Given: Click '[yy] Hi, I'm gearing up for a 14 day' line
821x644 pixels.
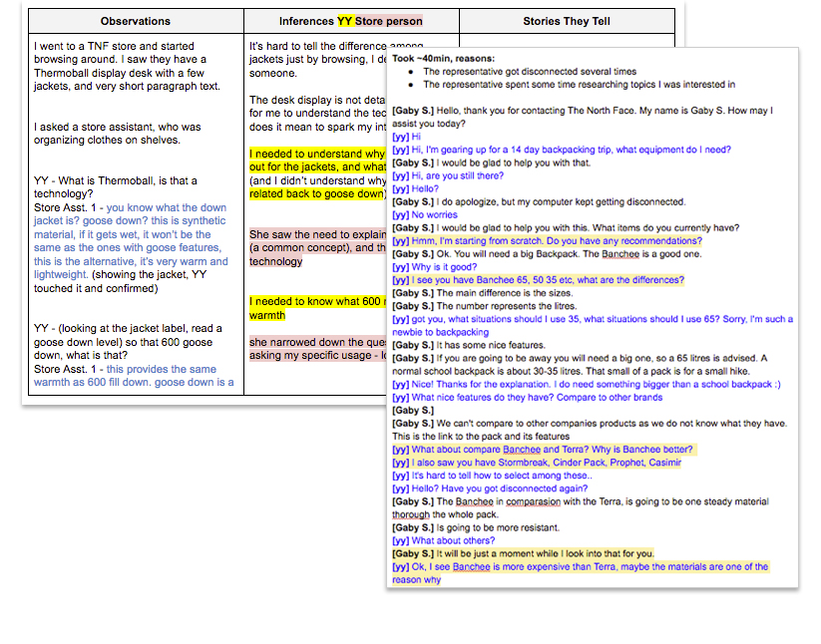Looking at the screenshot, I should point(562,150).
